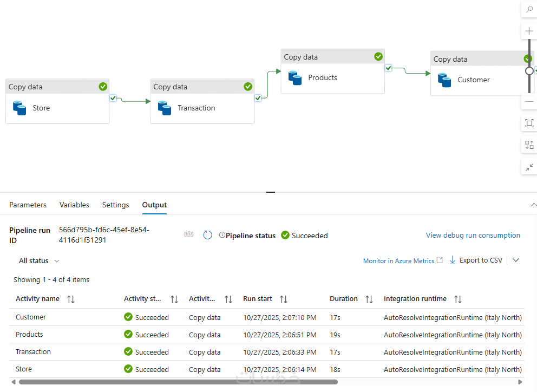Click the collapse canvas arrows icon
Image resolution: width=537 pixels, height=392 pixels.
click(x=529, y=167)
